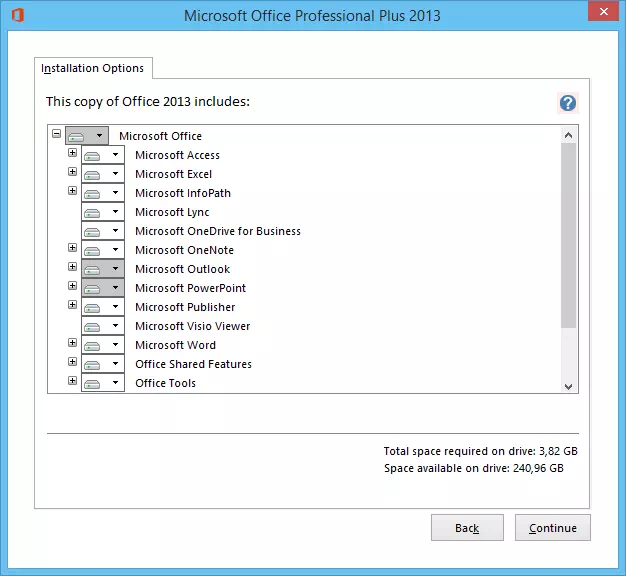Expand the Microsoft InfoPath node

pyautogui.click(x=72, y=190)
